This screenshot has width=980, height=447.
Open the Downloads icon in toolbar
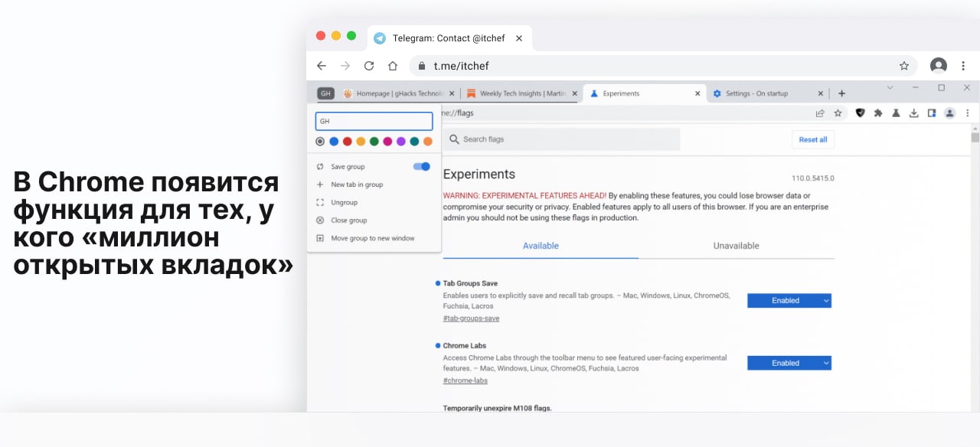[913, 113]
